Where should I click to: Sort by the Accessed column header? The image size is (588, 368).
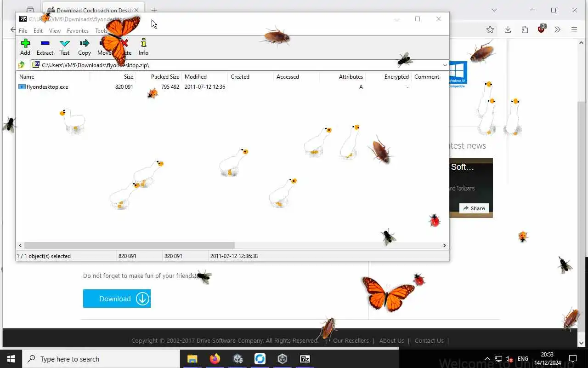(x=296, y=77)
